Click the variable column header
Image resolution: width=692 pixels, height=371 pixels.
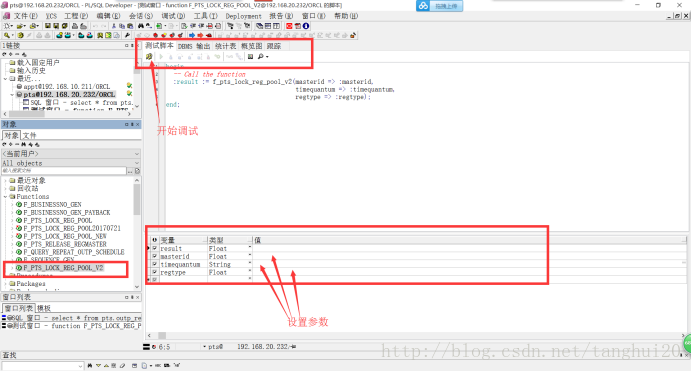tap(183, 240)
